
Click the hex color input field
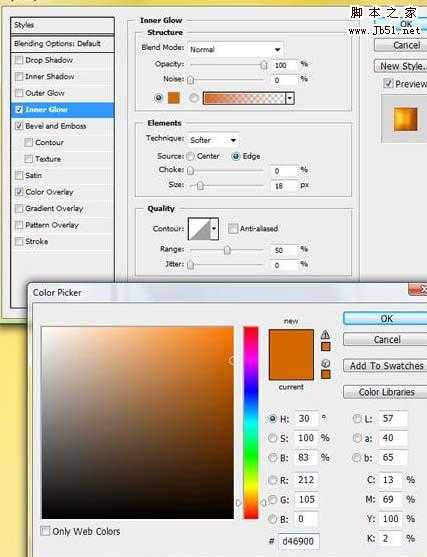[299, 541]
